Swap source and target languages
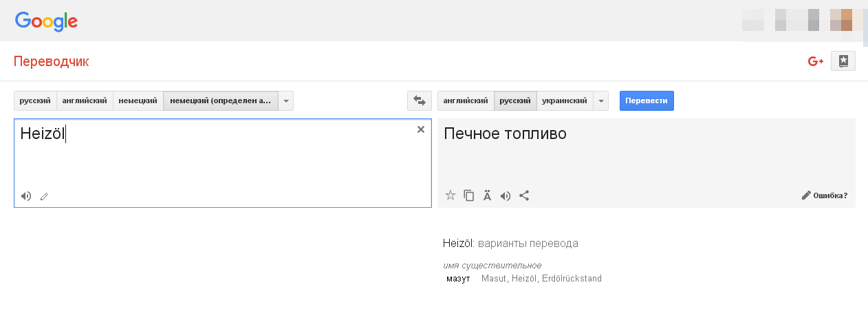Viewport: 868px width, 320px height. pyautogui.click(x=419, y=100)
